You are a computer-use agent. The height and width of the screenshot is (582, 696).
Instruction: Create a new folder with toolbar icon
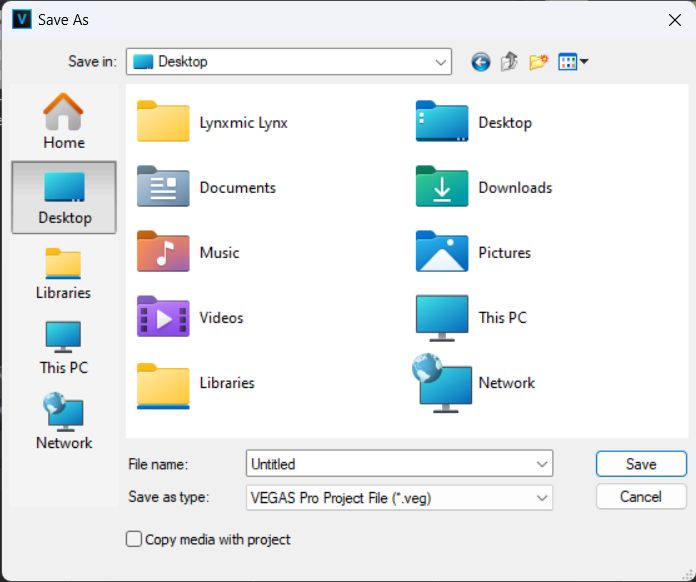(539, 62)
